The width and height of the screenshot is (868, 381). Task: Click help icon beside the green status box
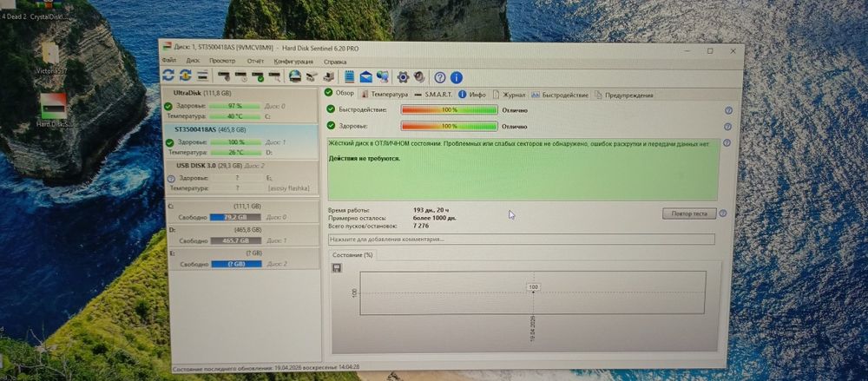tap(727, 143)
